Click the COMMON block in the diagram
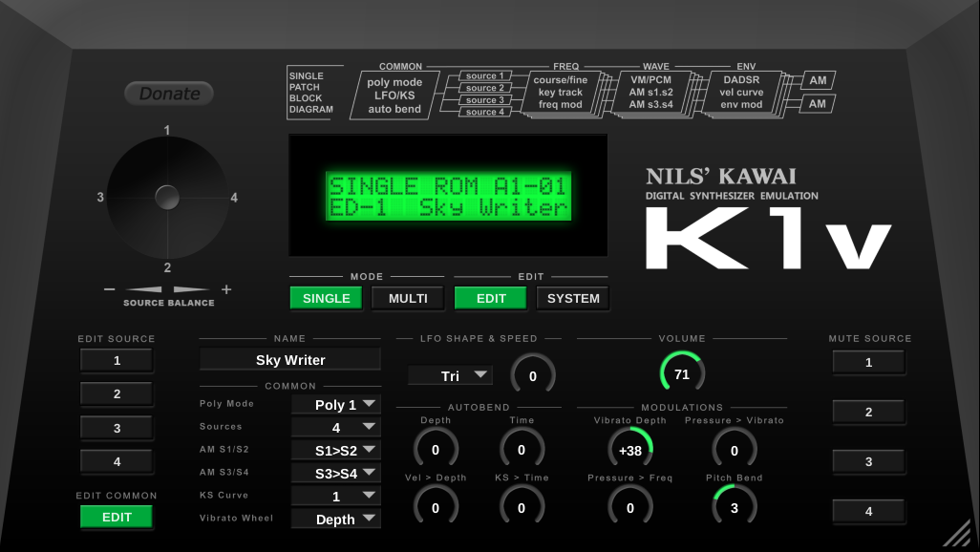Image resolution: width=980 pixels, height=552 pixels. 394,95
